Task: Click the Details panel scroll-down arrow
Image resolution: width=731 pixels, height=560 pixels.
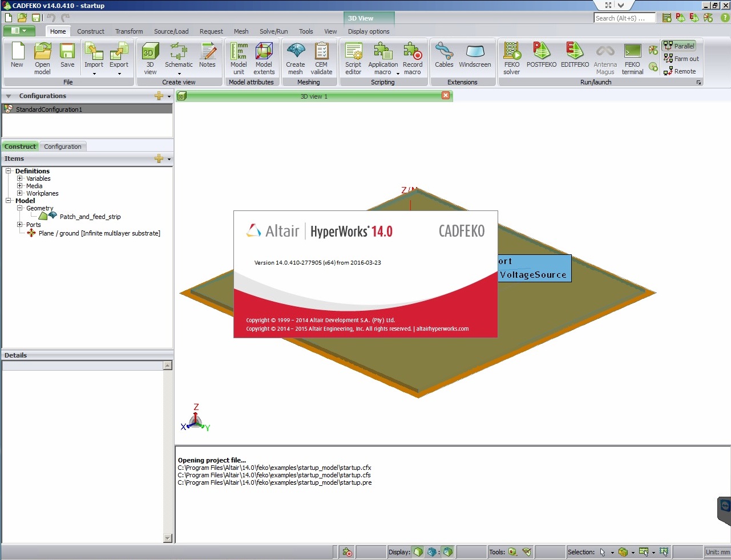Action: coord(168,538)
